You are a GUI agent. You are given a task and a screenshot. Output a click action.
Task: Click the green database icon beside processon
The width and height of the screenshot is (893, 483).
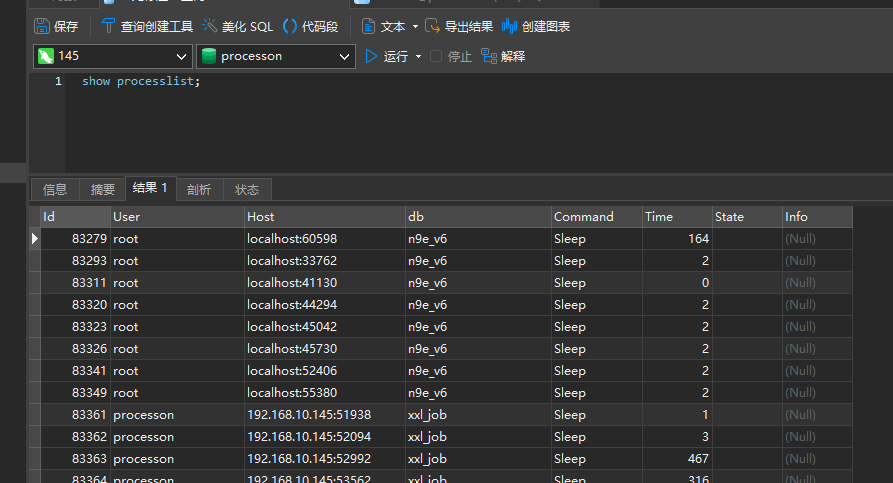click(x=209, y=56)
